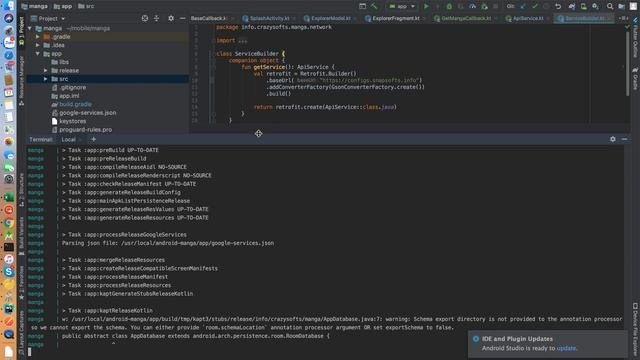
Task: Click the import fold region in editor
Action: [243, 40]
